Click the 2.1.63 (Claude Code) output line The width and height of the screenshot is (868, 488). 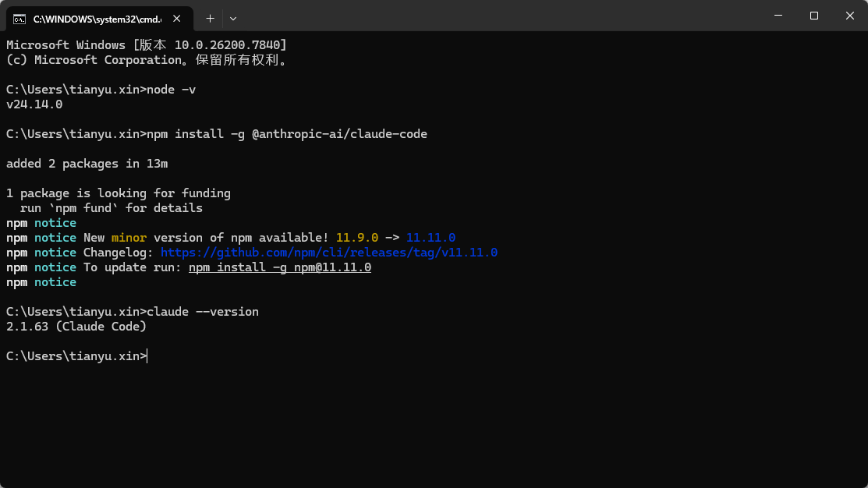[76, 327]
